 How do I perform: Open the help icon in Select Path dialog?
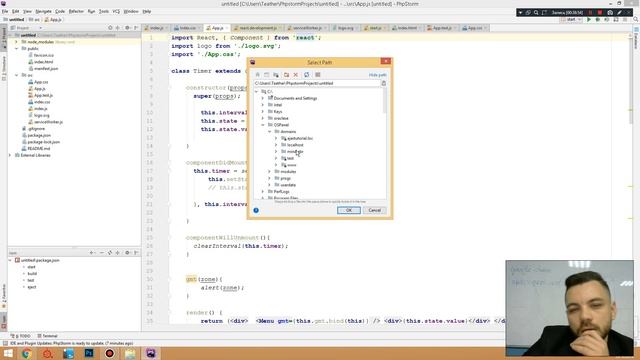click(256, 210)
